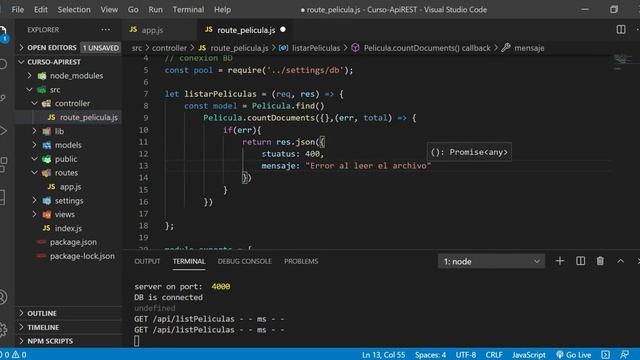Start Go Live server

(573, 355)
